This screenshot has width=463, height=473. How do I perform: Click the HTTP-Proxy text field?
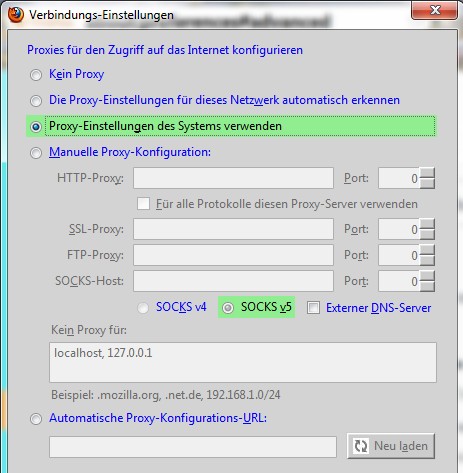pyautogui.click(x=233, y=178)
